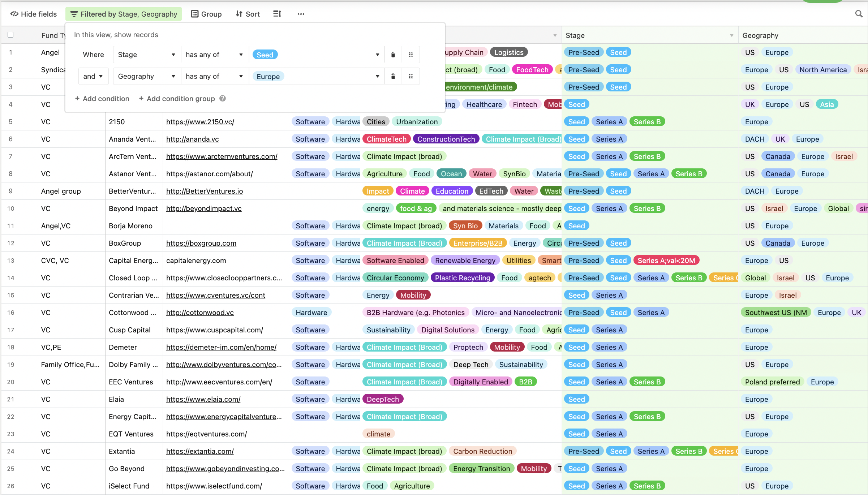Image resolution: width=868 pixels, height=495 pixels.
Task: Open Stage column header dropdown arrow
Action: point(731,35)
